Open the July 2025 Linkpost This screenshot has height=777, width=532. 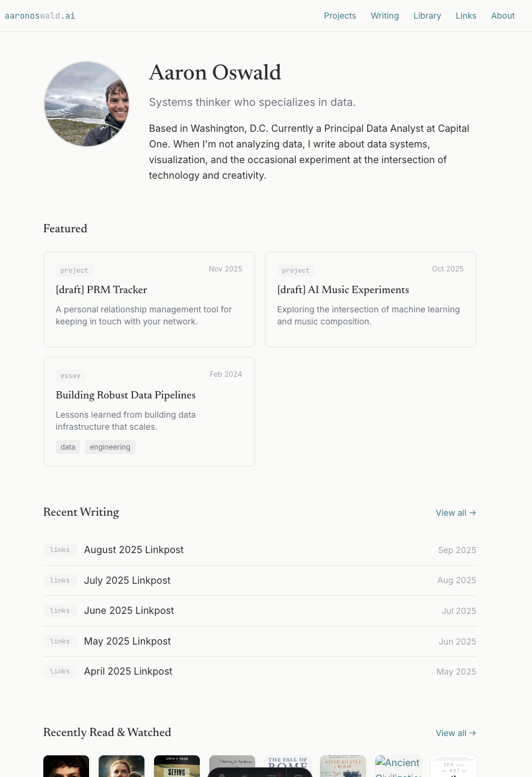(x=128, y=581)
